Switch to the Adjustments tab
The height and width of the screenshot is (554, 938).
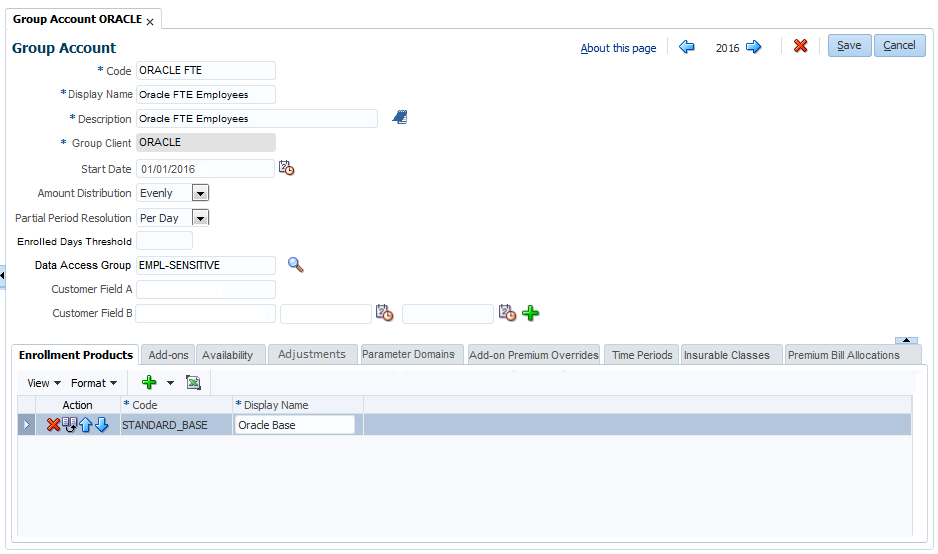click(312, 354)
